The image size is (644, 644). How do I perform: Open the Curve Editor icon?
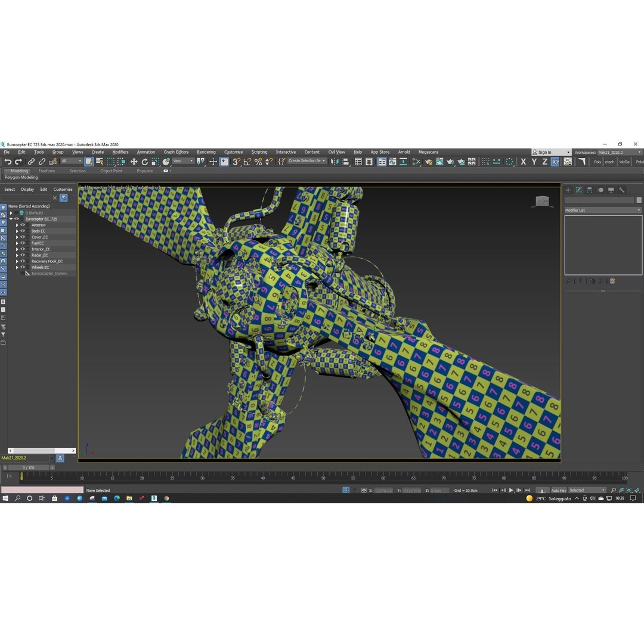tap(392, 162)
